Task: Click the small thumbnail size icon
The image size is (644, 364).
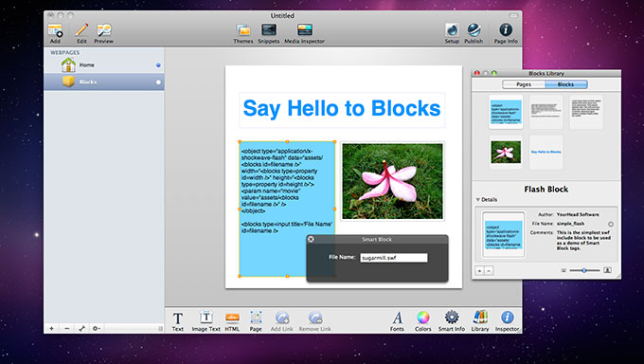Action: pos(563,270)
